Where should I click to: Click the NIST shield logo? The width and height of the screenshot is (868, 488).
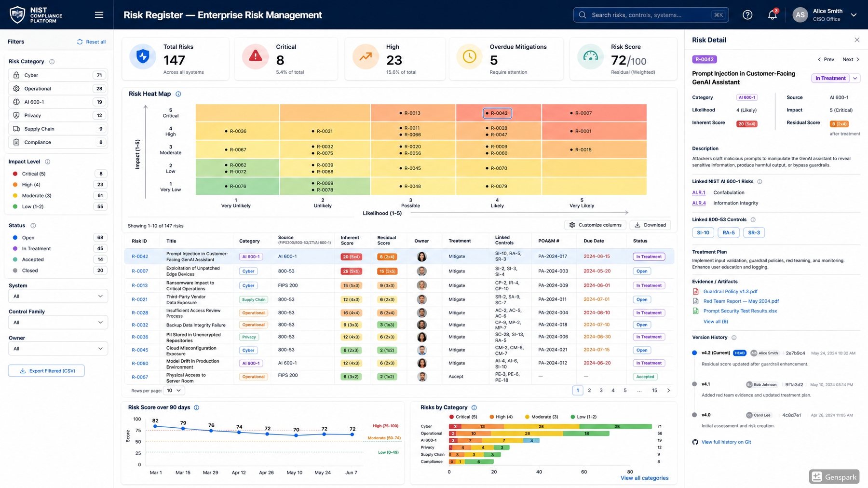tap(17, 15)
